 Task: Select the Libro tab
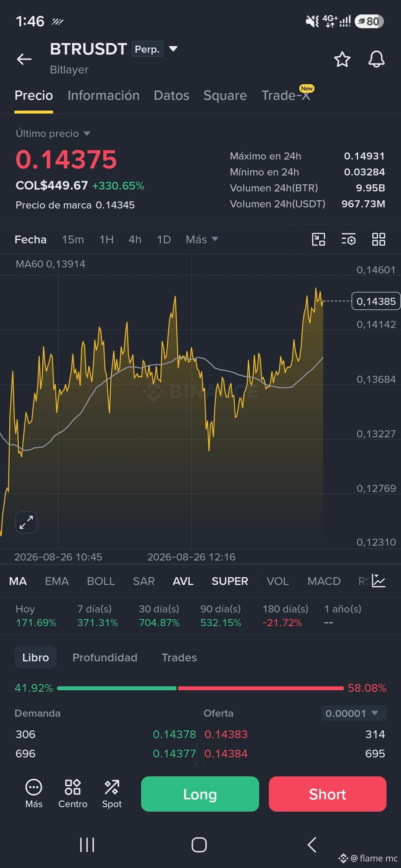coord(36,657)
